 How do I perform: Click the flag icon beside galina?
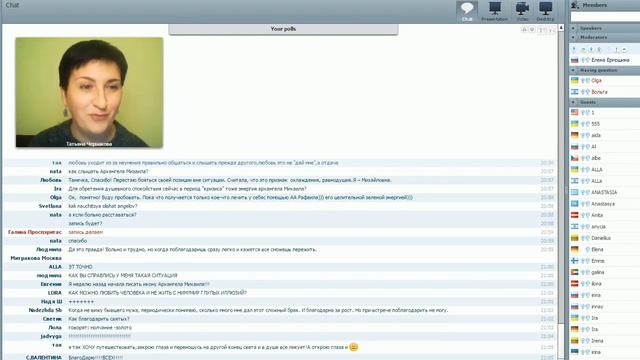click(575, 272)
